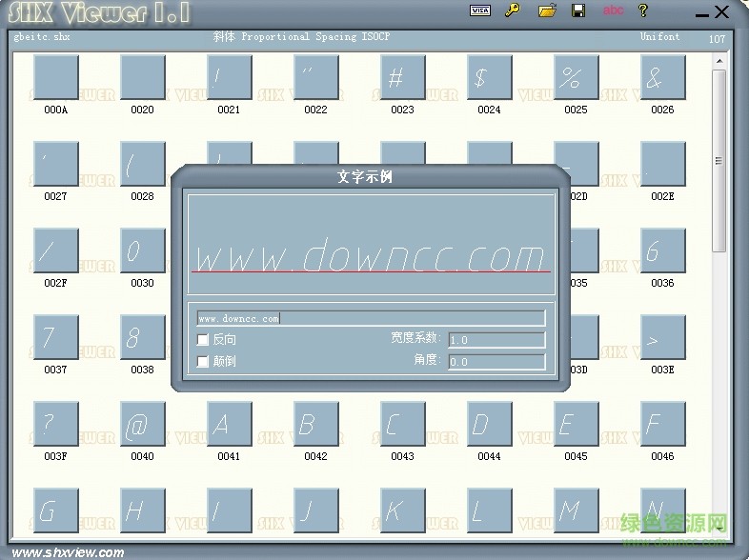Select letter E glyph 0045

coord(577,424)
